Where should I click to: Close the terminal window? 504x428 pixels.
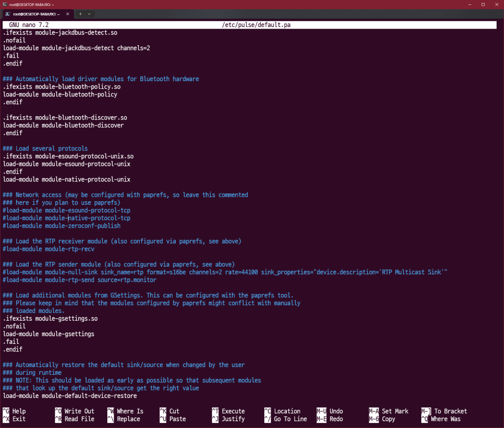click(x=497, y=4)
